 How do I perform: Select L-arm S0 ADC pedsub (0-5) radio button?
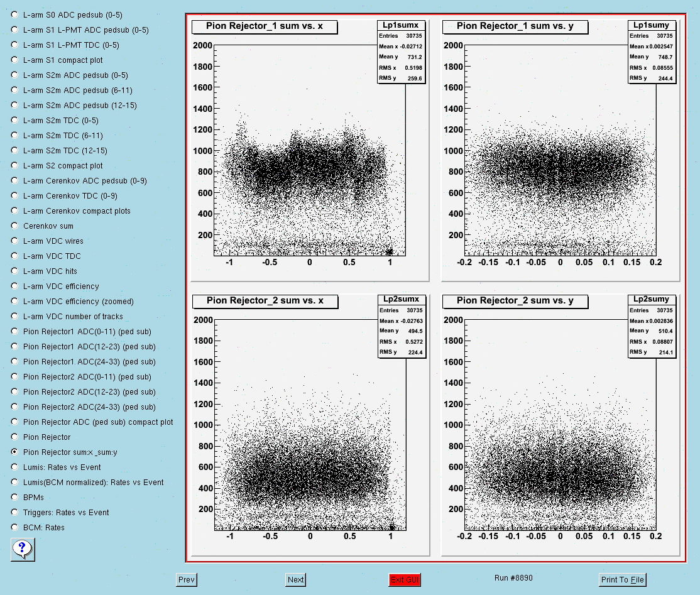coord(14,14)
